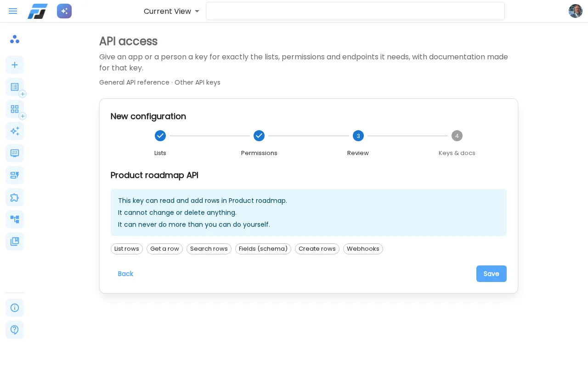The height and width of the screenshot is (368, 588).
Task: Open the dashboard grid icon in sidebar
Action: (x=15, y=109)
